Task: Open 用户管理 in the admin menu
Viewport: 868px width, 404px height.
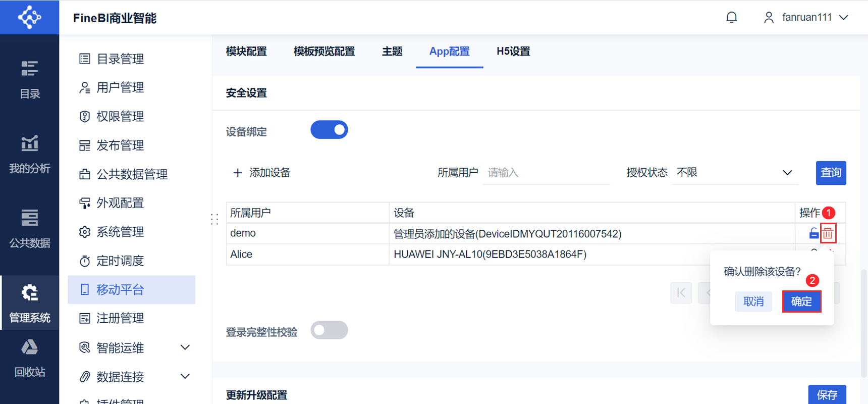Action: point(132,88)
